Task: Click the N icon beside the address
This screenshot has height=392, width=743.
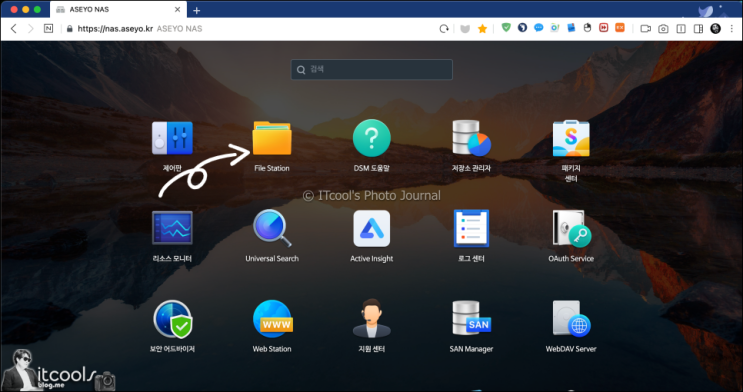Action: 48,28
